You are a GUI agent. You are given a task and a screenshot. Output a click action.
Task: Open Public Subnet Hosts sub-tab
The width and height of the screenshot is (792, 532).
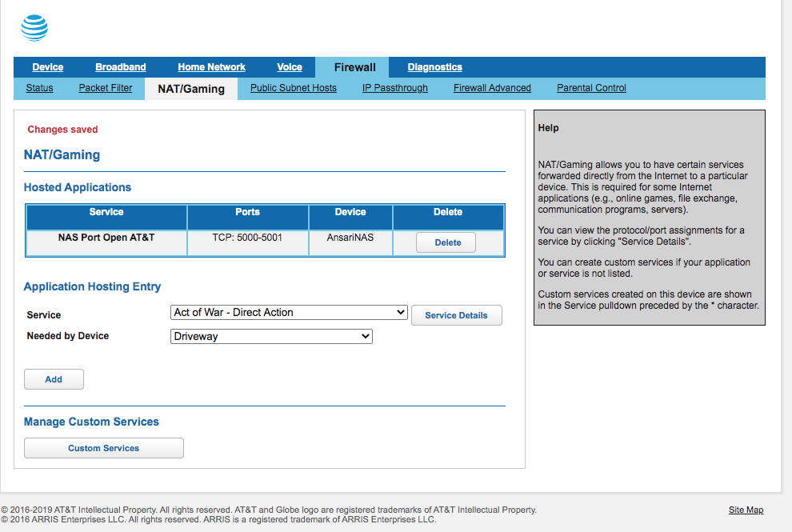point(294,88)
